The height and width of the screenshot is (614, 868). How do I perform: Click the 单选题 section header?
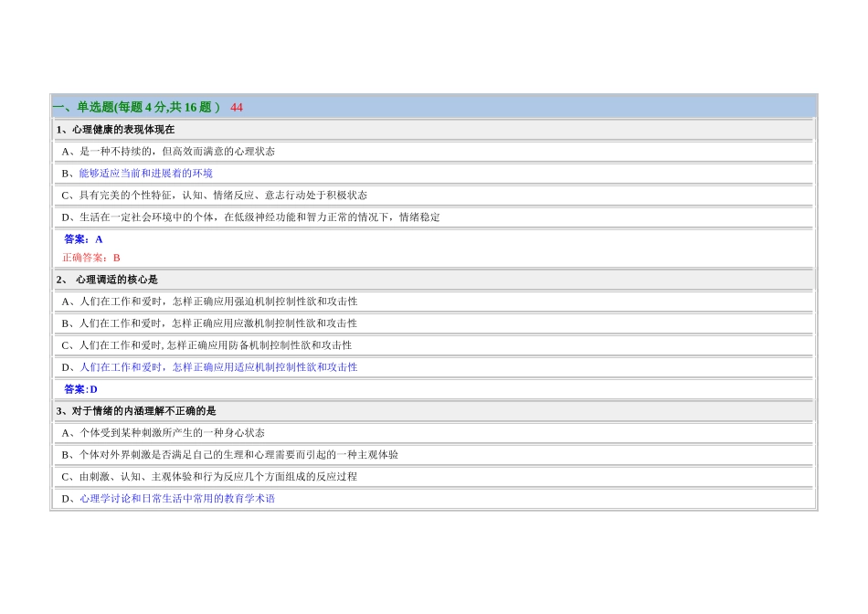(136, 107)
